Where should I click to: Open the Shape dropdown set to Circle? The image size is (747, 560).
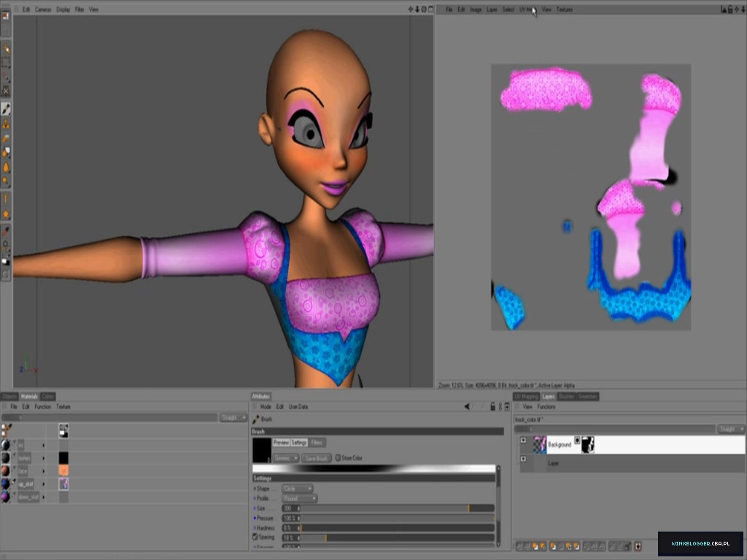(x=298, y=489)
